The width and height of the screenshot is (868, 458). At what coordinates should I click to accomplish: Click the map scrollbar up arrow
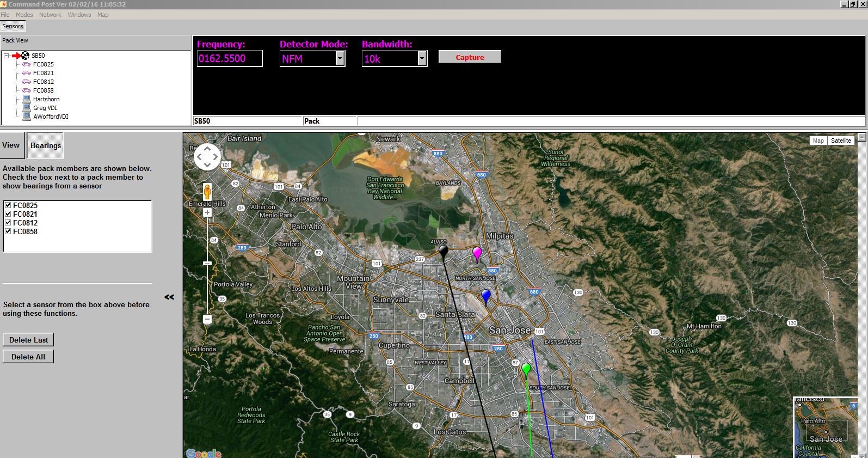861,137
